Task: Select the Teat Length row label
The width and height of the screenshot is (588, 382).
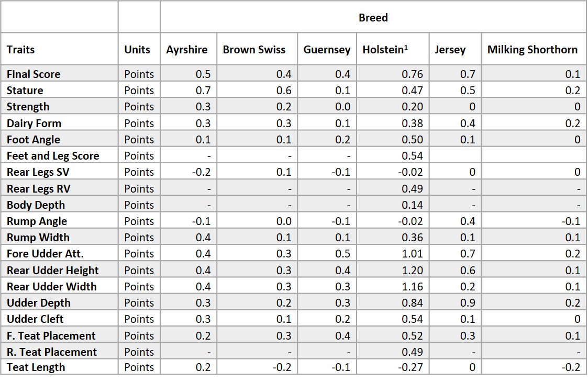Action: 36,367
